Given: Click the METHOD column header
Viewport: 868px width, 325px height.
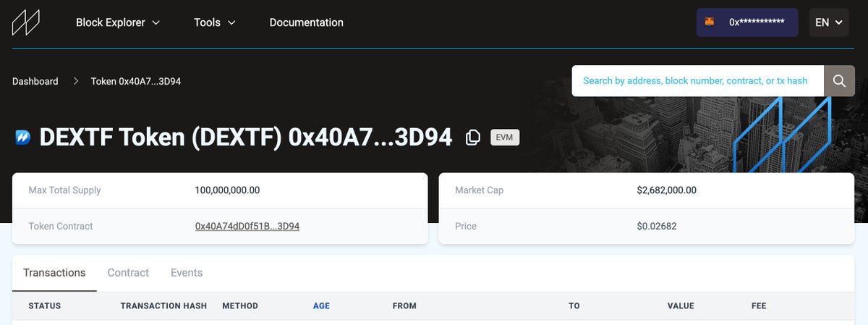Looking at the screenshot, I should (240, 306).
